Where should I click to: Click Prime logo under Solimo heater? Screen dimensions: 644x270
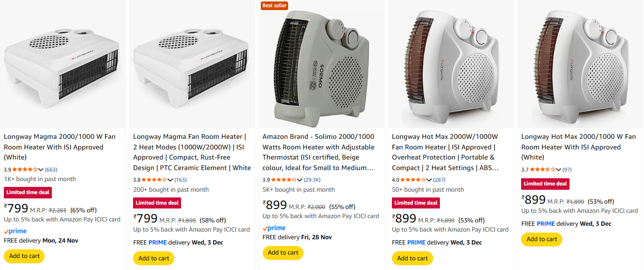[274, 228]
